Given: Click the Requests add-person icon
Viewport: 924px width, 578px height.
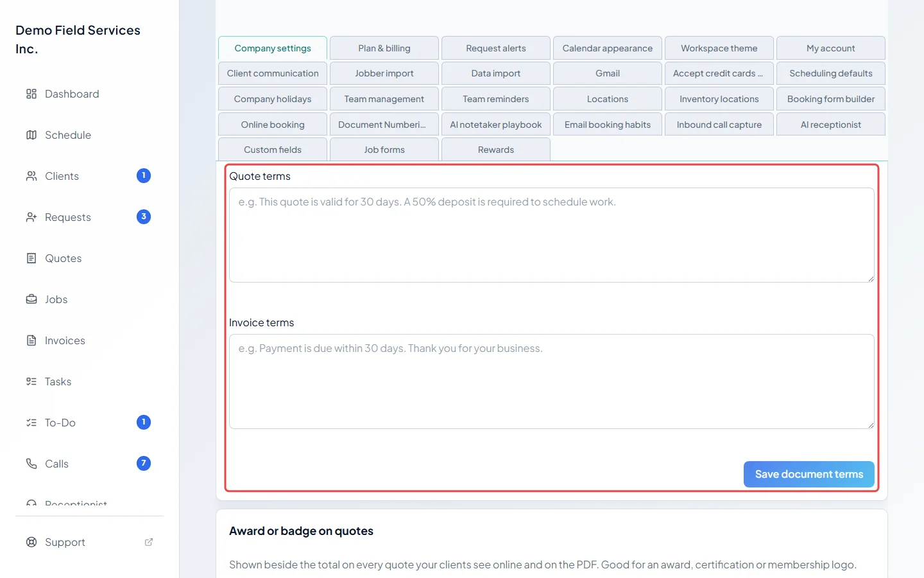Looking at the screenshot, I should (31, 217).
